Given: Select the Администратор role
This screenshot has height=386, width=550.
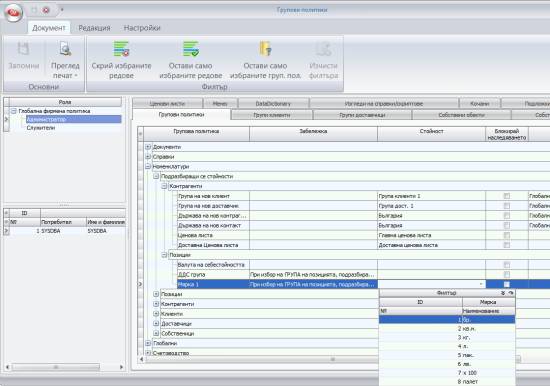Looking at the screenshot, I should [74, 119].
